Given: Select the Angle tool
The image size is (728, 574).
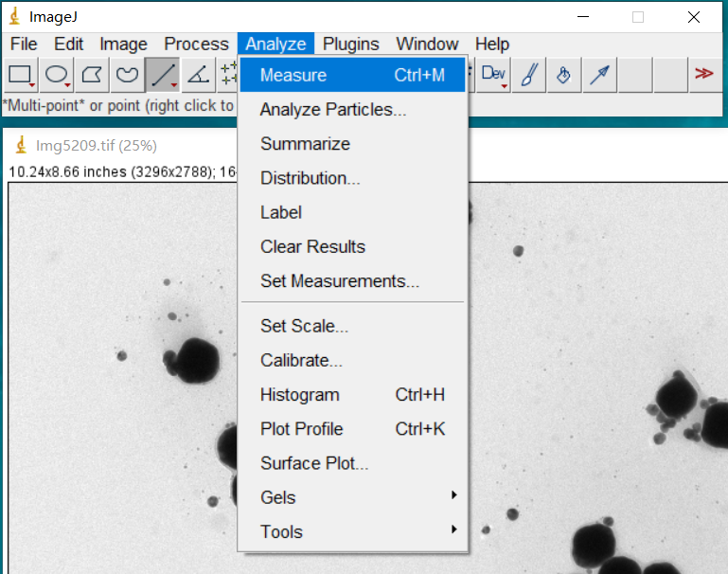Looking at the screenshot, I should tap(197, 74).
